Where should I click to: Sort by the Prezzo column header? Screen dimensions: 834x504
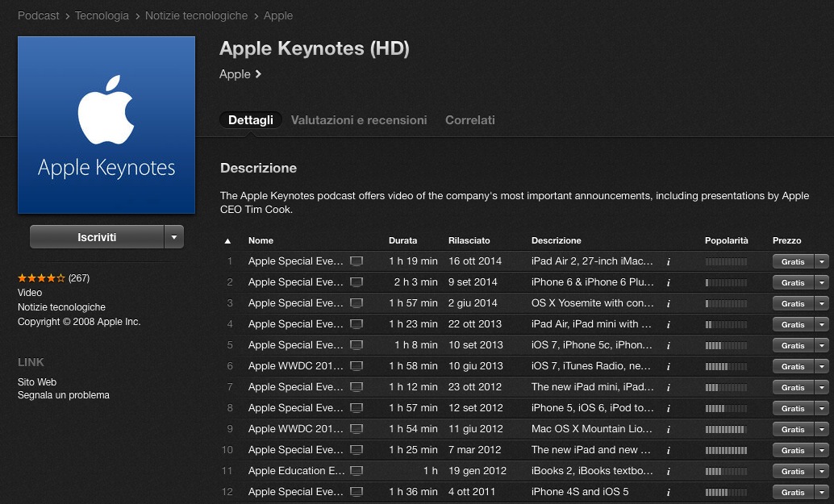[786, 240]
